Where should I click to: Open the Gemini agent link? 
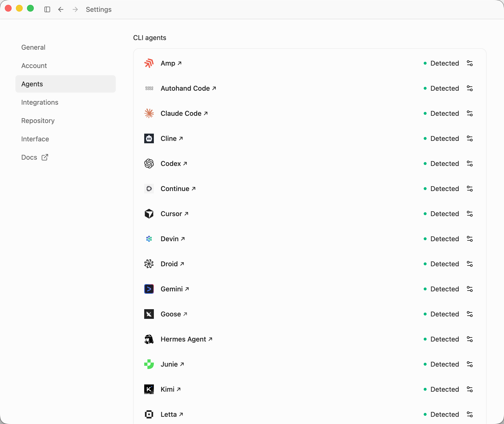[x=175, y=289]
